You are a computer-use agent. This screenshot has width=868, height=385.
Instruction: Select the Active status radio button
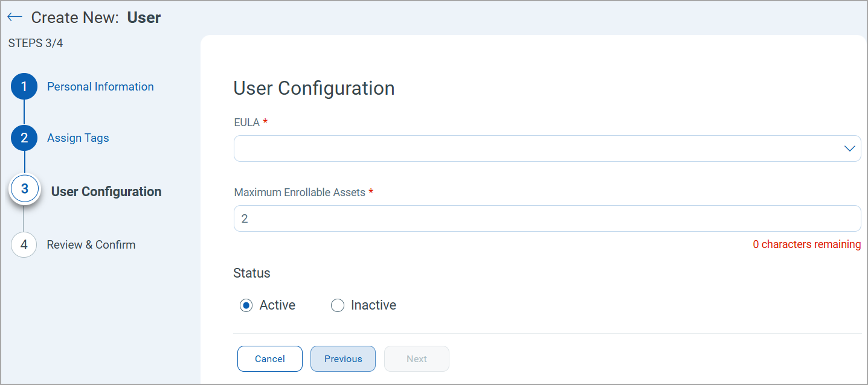246,305
